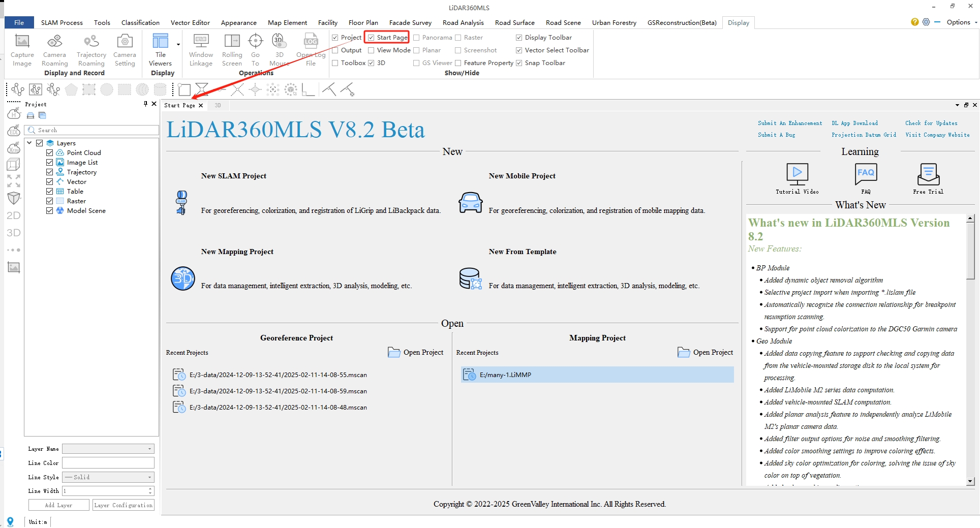Open the Road Analysis tab
The image size is (980, 528).
[x=463, y=22]
